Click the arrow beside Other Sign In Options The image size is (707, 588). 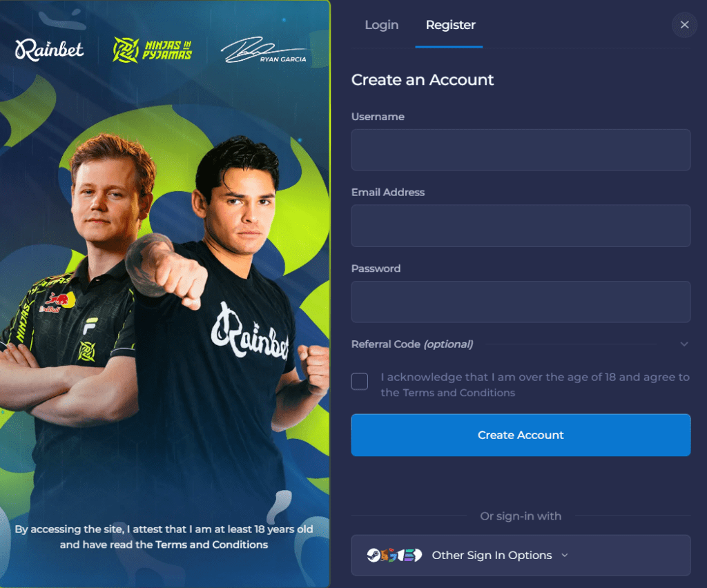point(565,556)
